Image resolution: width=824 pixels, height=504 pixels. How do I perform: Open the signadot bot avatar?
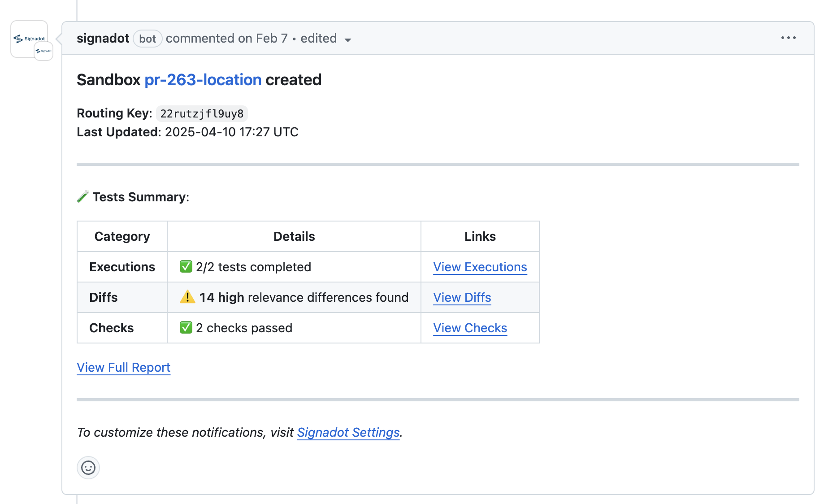point(29,36)
